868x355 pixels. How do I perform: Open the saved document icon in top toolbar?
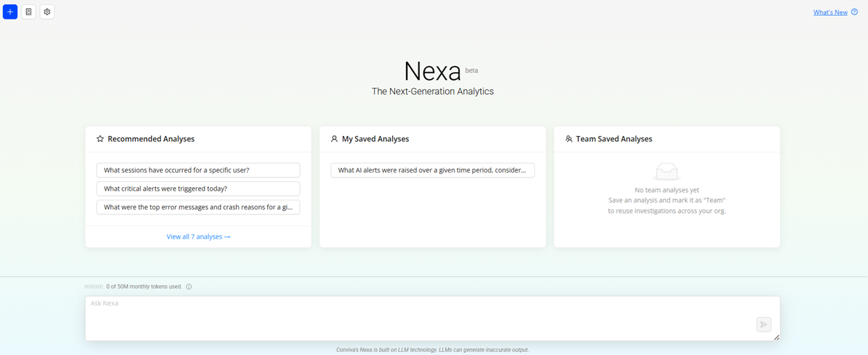(x=28, y=12)
